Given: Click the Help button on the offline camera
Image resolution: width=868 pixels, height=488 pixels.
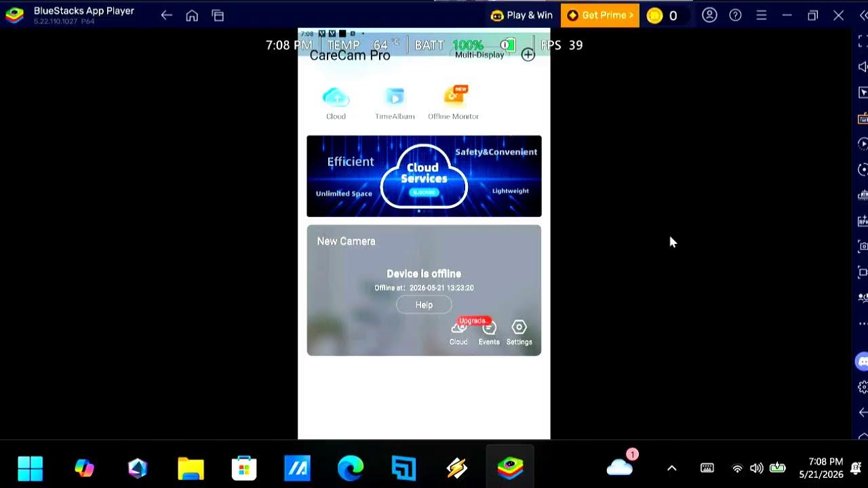Looking at the screenshot, I should pyautogui.click(x=424, y=305).
